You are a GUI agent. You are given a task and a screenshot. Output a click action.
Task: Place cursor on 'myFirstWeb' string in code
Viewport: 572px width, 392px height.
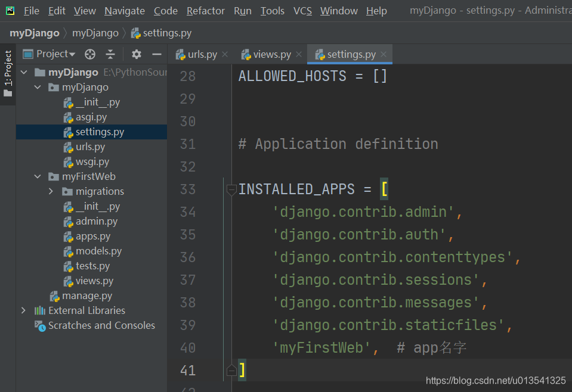[x=321, y=348]
